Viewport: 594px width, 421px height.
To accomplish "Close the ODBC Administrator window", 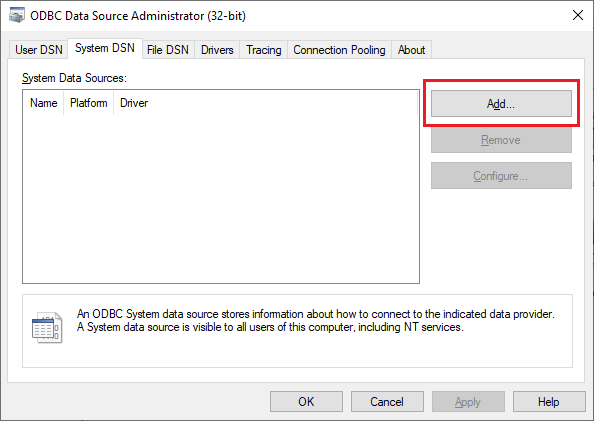I will [x=578, y=16].
